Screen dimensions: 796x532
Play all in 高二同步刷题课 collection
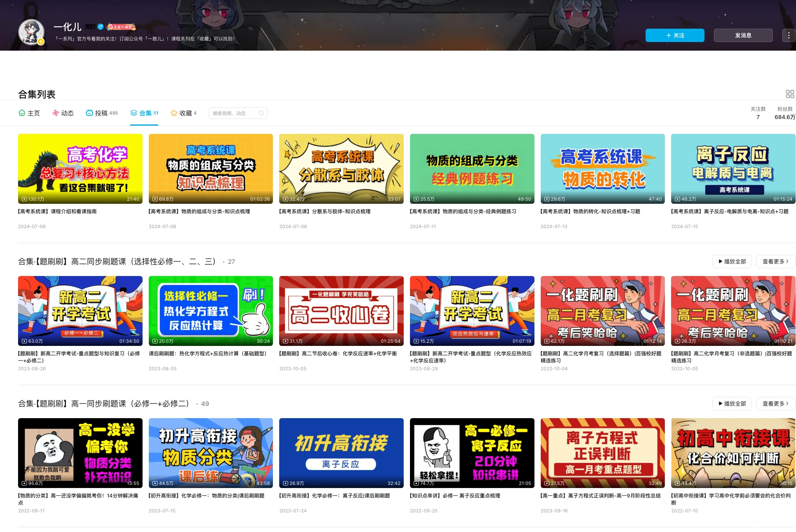pyautogui.click(x=732, y=261)
